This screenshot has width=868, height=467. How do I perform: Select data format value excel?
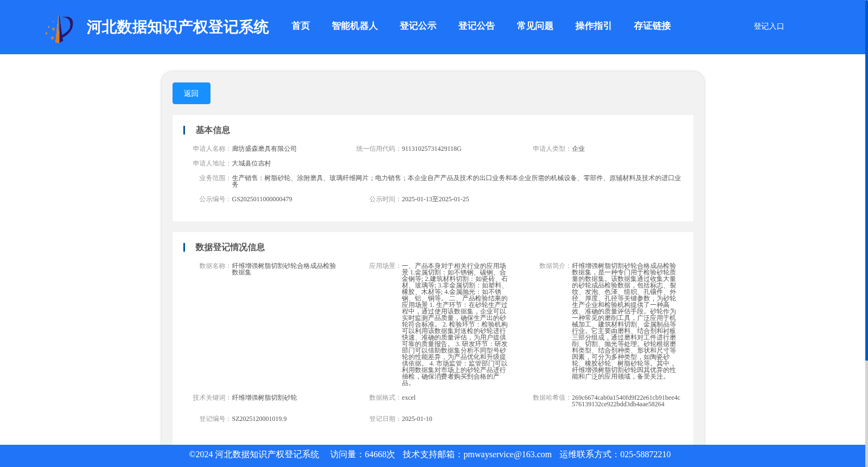[x=409, y=398]
